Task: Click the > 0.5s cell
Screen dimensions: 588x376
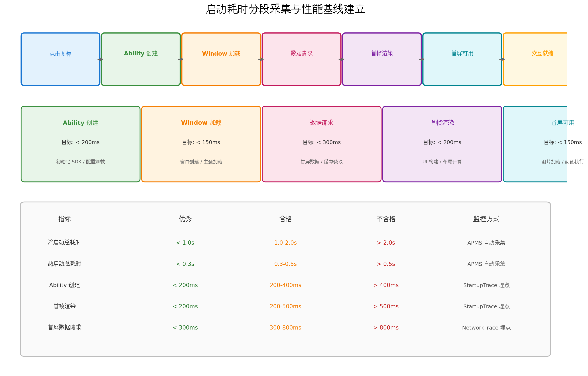Action: point(386,264)
